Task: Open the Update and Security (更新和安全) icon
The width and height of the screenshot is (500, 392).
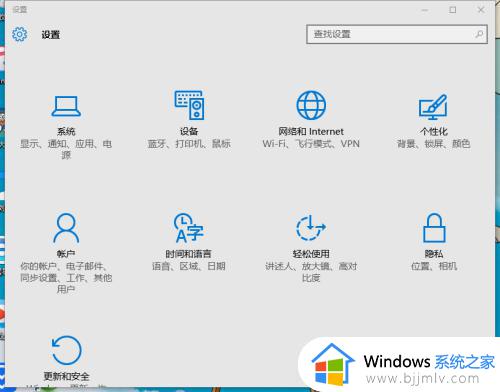Action: pyautogui.click(x=66, y=350)
